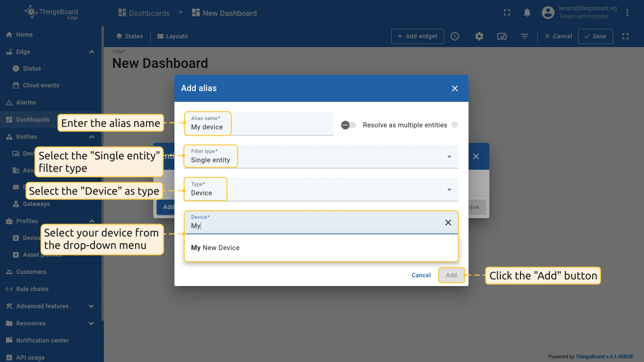
Task: Expand the Advanced features sidebar section
Action: click(91, 306)
